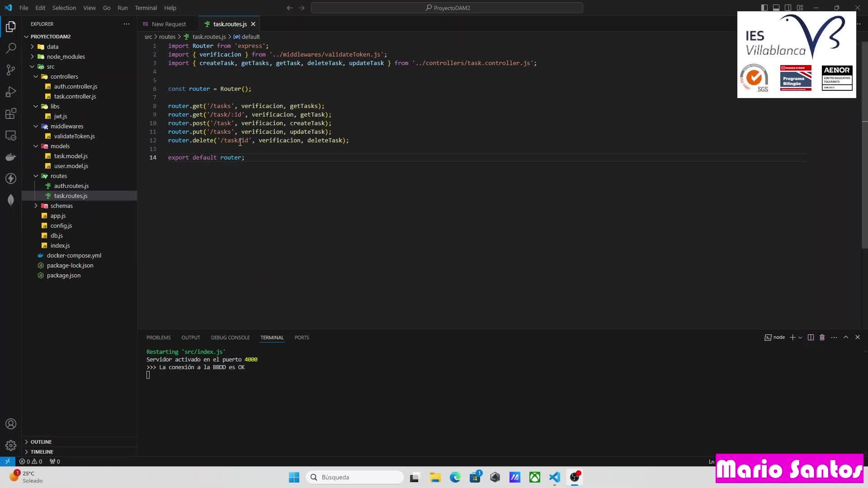Image resolution: width=868 pixels, height=488 pixels.
Task: Open the Manage settings gear
Action: point(11,446)
